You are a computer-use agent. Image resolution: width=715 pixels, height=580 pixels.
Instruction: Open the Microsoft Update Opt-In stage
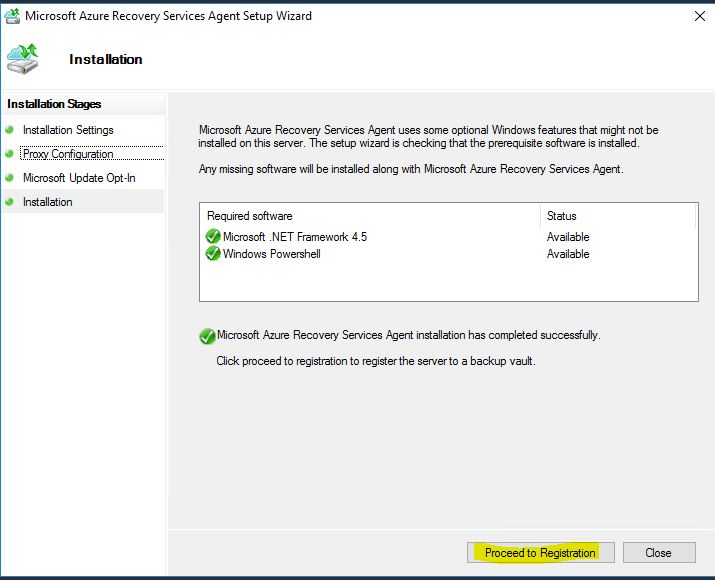click(x=79, y=178)
